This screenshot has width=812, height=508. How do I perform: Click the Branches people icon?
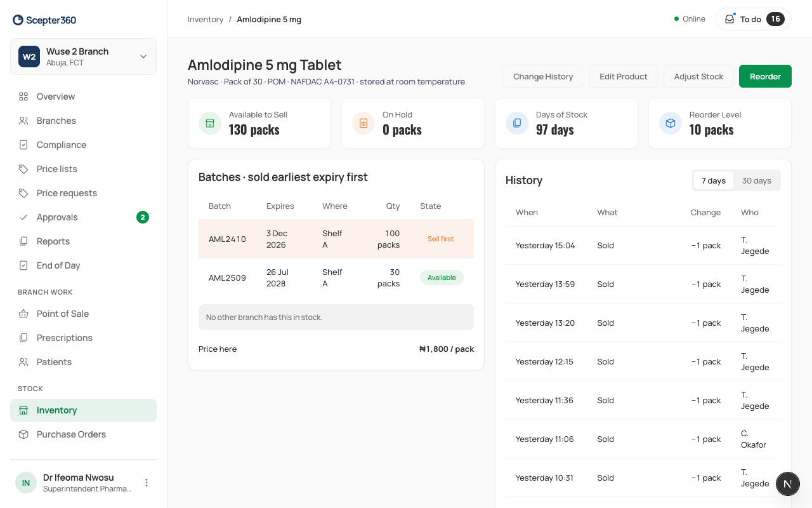23,121
